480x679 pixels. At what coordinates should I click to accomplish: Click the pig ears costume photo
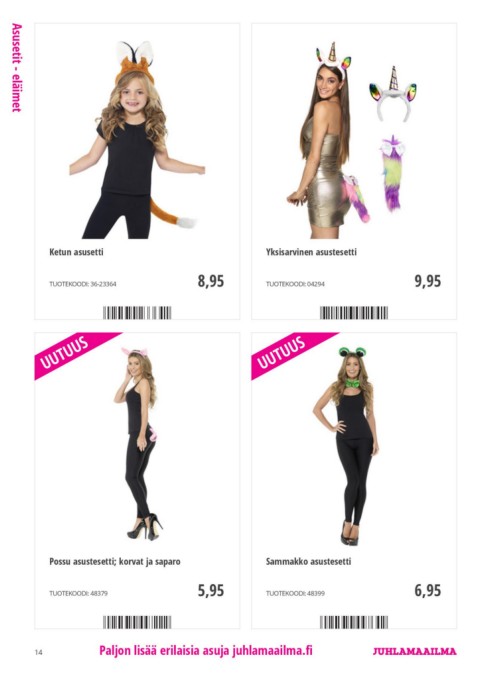tap(138, 443)
